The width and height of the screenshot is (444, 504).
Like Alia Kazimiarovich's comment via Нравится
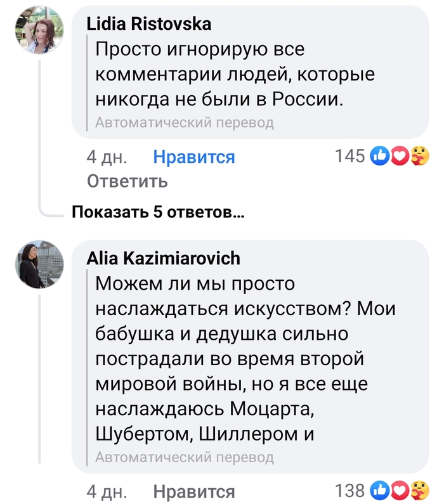click(x=194, y=491)
